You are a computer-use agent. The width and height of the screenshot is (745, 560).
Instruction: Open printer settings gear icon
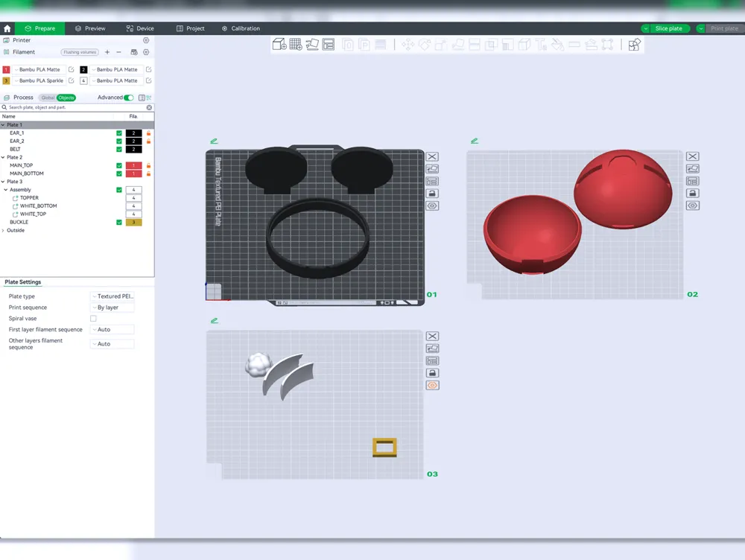pos(146,40)
